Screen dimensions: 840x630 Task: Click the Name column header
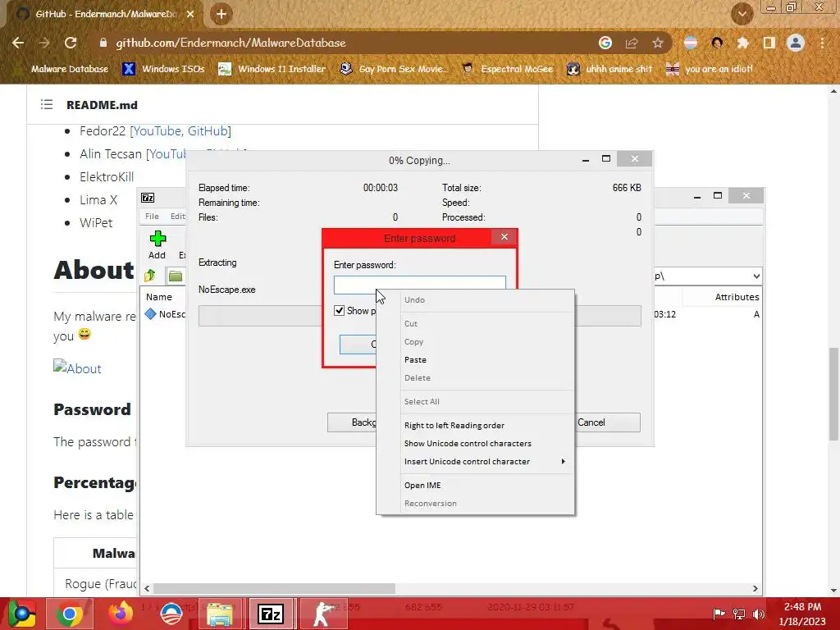(159, 297)
